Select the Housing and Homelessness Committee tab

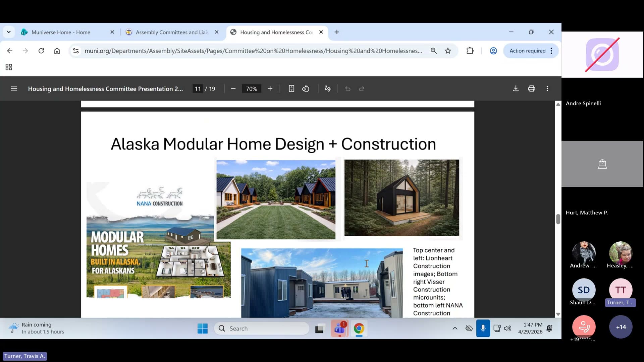coord(276,32)
